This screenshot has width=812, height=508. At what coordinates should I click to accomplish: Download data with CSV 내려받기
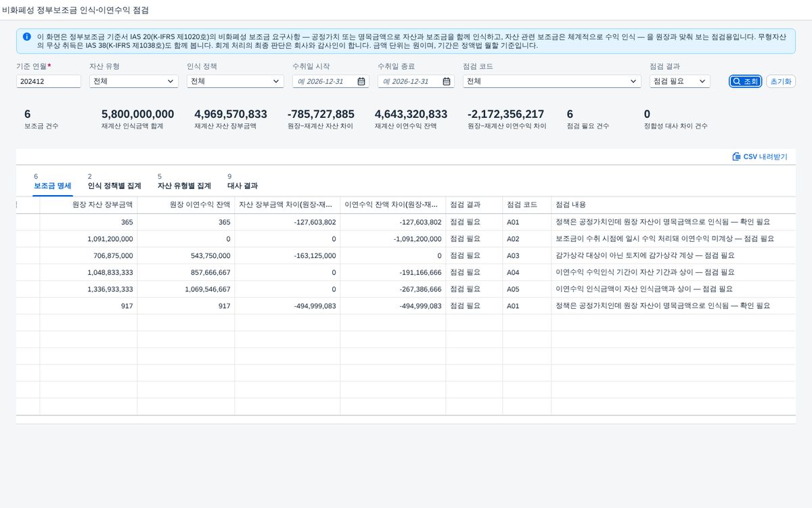click(760, 156)
